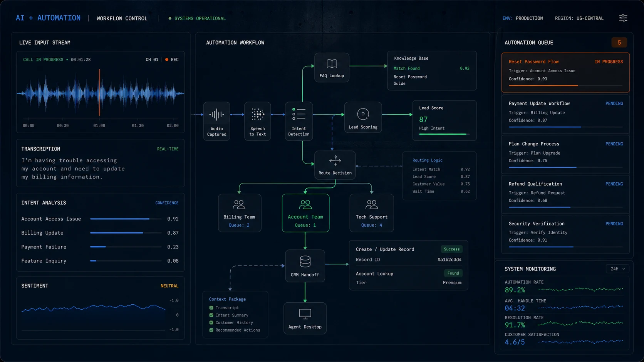Click the ENV: Production label
644x362 pixels.
tap(522, 18)
